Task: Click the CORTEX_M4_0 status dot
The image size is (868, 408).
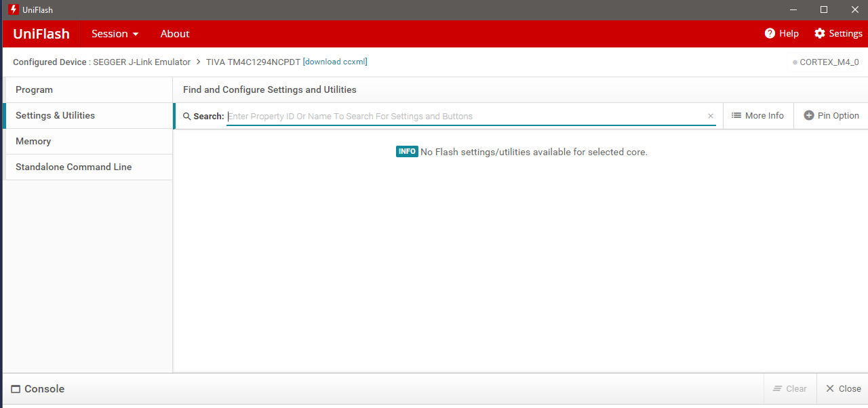Action: pyautogui.click(x=795, y=62)
